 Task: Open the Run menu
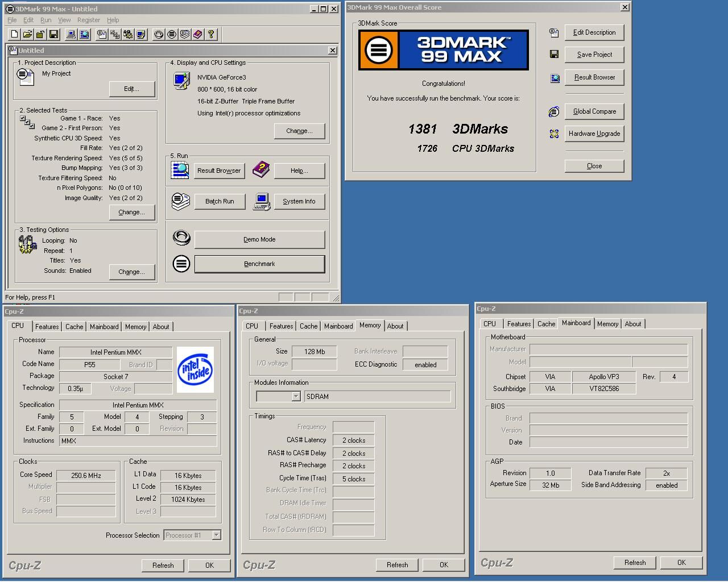tap(46, 20)
